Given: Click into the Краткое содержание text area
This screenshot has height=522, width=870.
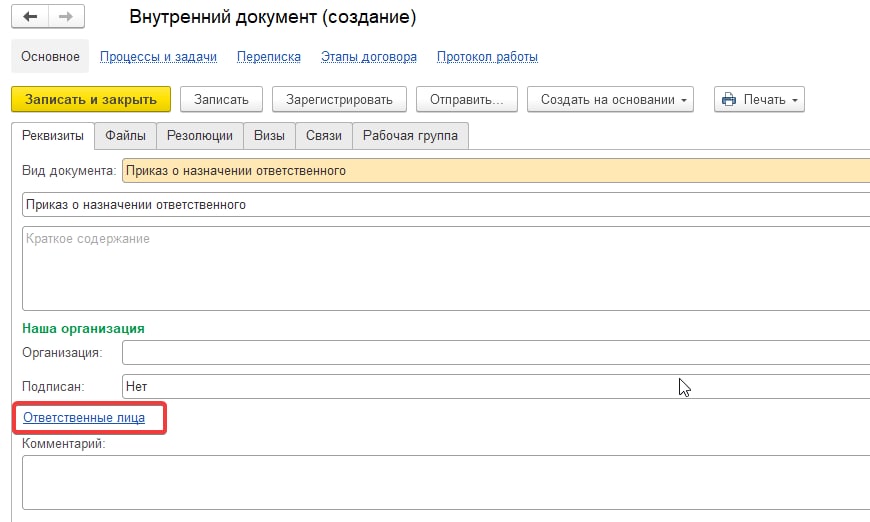Looking at the screenshot, I should tap(445, 268).
